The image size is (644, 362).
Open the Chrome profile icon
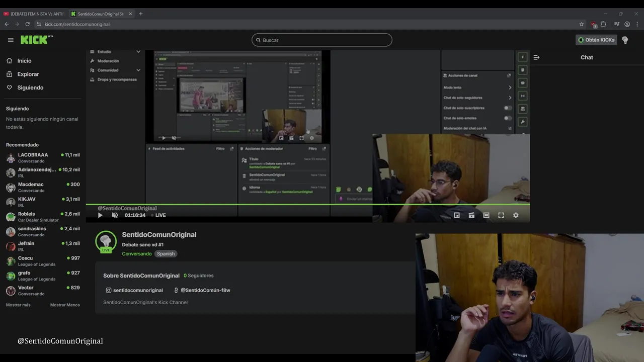[627, 24]
